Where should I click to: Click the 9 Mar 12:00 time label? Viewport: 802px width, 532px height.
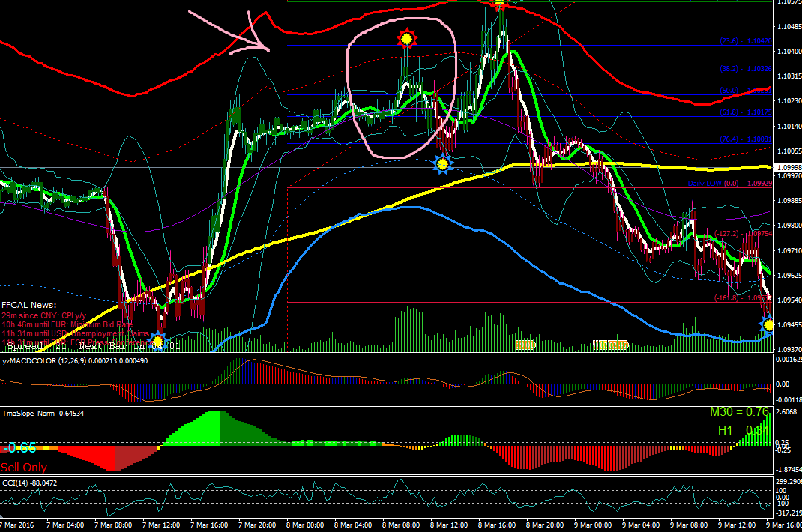738,525
